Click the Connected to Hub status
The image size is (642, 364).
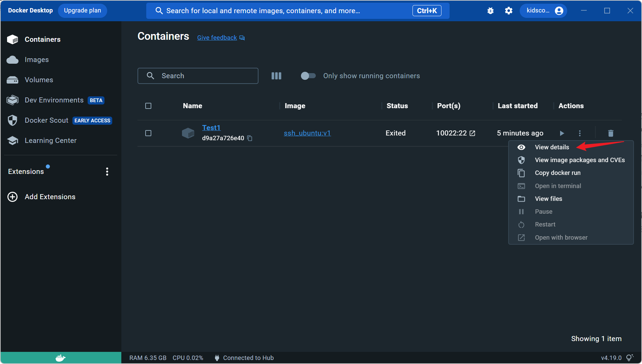click(x=244, y=358)
